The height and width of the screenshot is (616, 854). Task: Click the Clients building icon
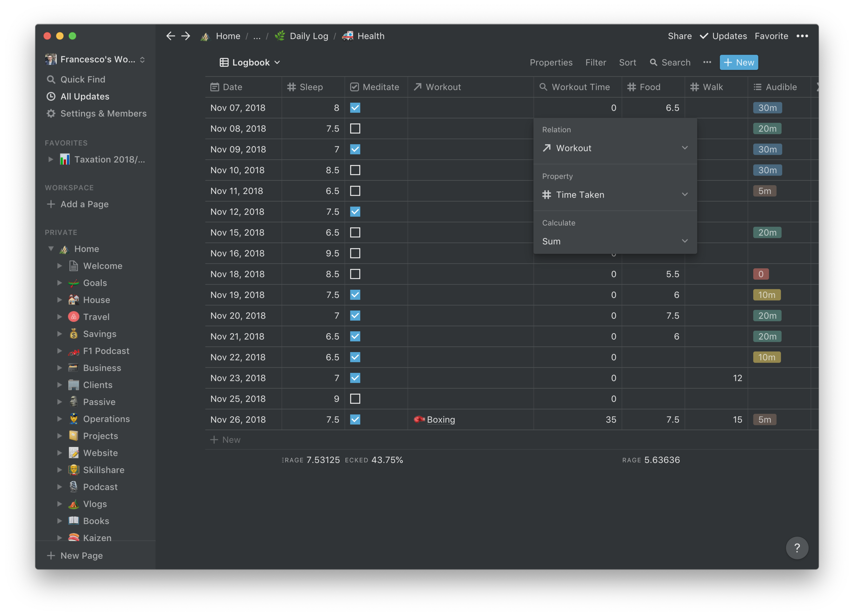[73, 385]
